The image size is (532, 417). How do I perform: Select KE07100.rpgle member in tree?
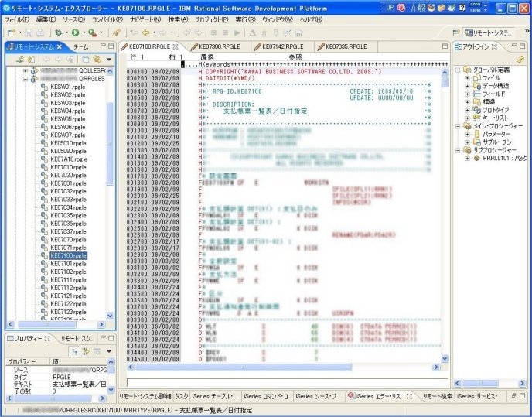tap(68, 255)
